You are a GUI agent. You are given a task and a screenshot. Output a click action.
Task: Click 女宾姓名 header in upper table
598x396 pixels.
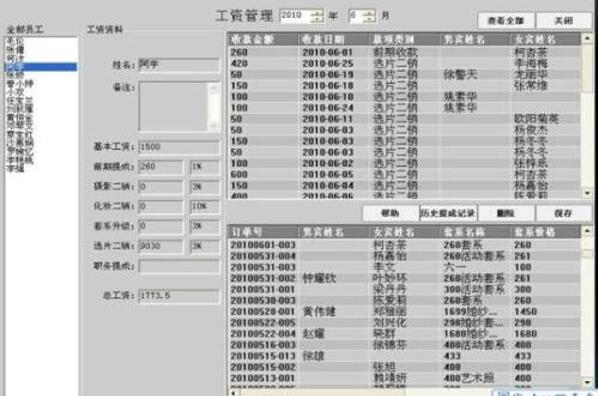[x=545, y=40]
